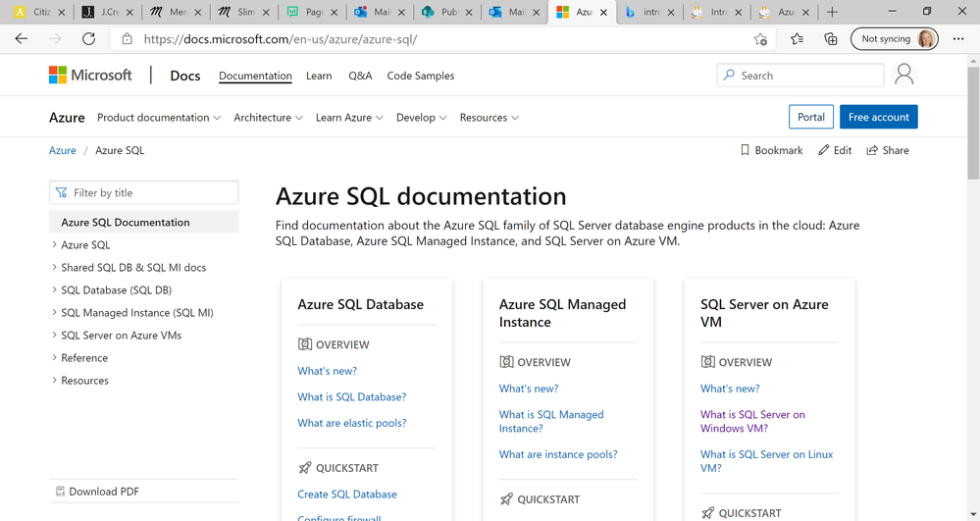Expand the Product documentation dropdown
This screenshot has width=980, height=521.
click(x=159, y=118)
